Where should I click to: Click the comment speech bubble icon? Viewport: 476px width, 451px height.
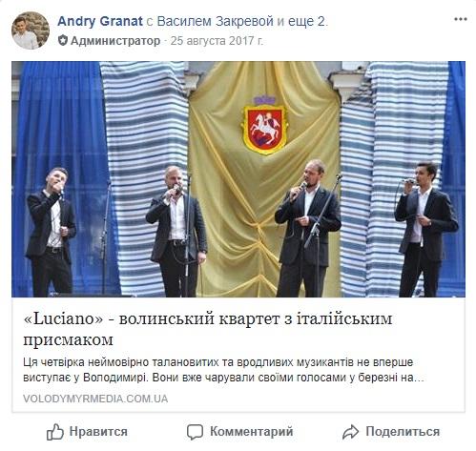[195, 432]
